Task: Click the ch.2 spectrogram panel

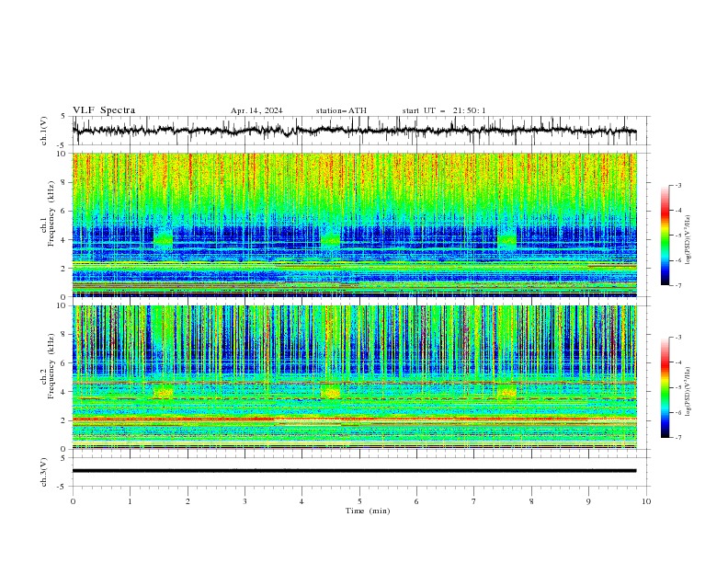Action: pyautogui.click(x=354, y=377)
